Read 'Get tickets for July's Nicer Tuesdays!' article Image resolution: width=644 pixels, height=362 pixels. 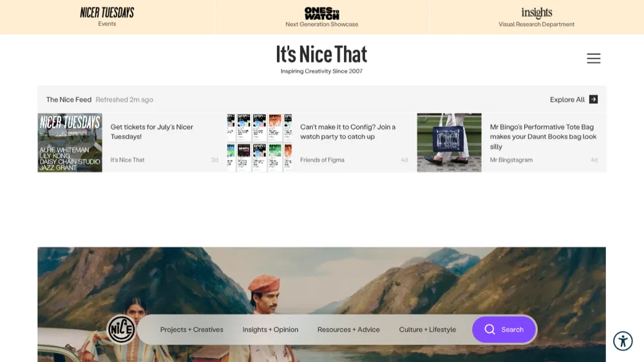coord(151,131)
